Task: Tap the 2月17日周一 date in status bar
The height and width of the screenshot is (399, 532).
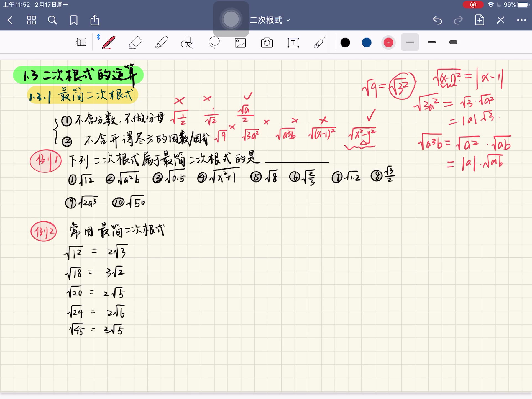Action: (x=52, y=5)
